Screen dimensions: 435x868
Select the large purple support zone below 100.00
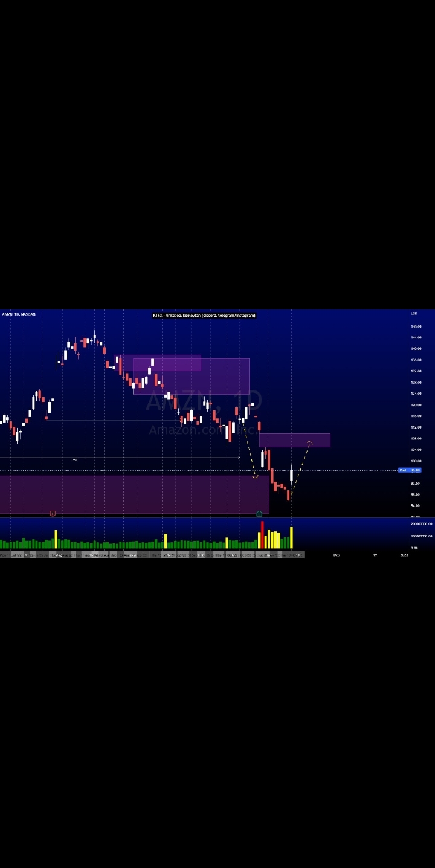134,494
